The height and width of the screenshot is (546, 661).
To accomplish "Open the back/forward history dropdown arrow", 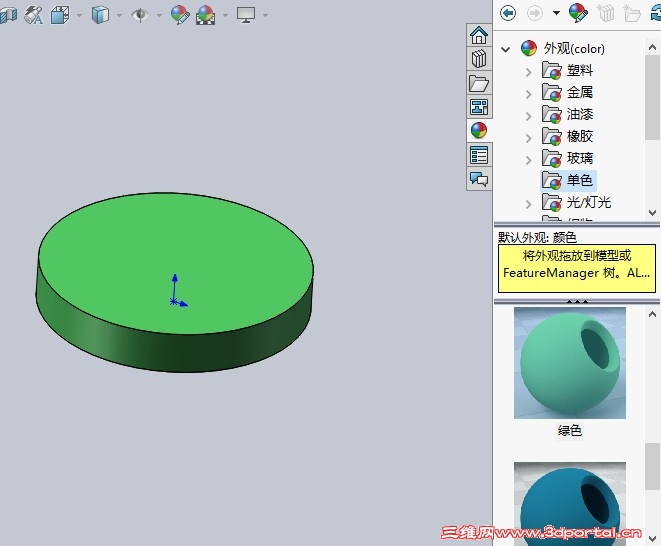I will 556,13.
